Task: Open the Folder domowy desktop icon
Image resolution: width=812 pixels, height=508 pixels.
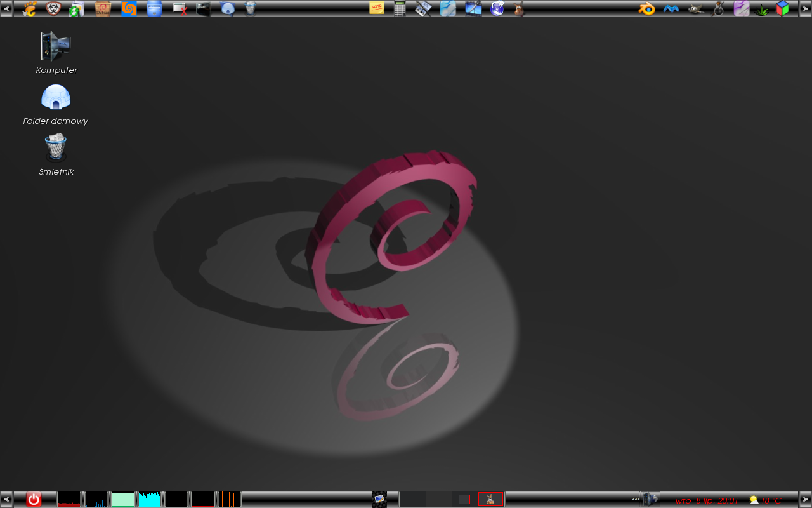Action: pyautogui.click(x=56, y=105)
